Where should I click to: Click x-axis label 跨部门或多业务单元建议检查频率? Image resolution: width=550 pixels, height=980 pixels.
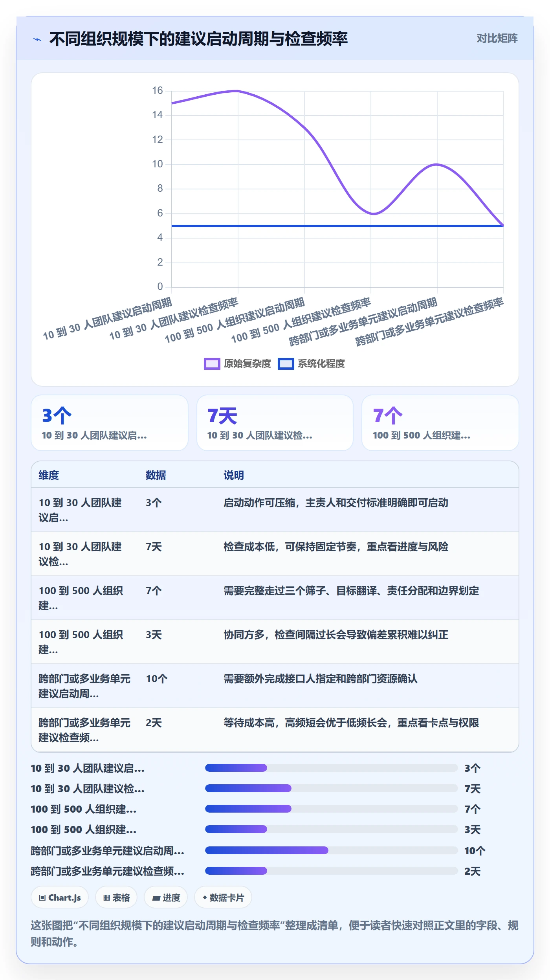(x=429, y=322)
